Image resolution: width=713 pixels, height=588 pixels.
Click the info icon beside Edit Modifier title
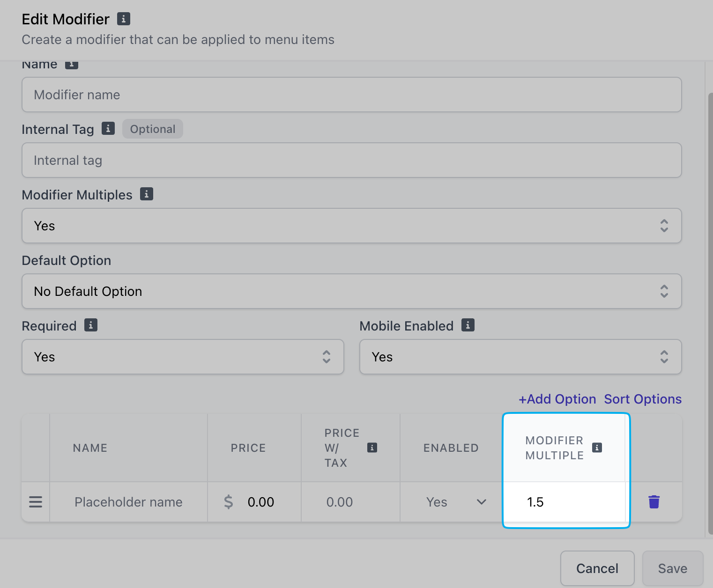123,19
